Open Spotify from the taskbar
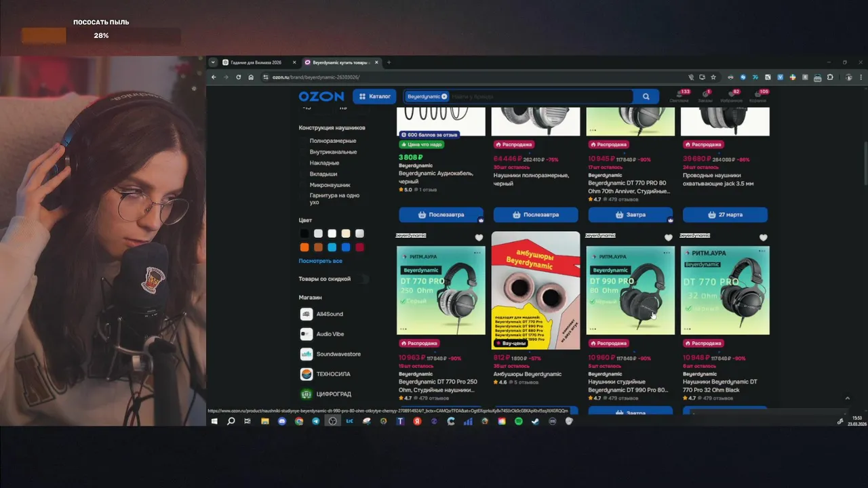The height and width of the screenshot is (488, 868). pyautogui.click(x=519, y=421)
